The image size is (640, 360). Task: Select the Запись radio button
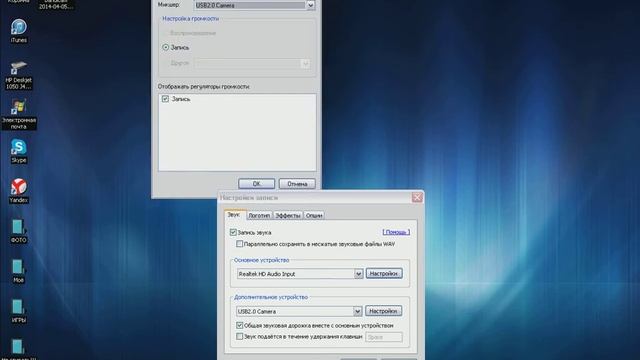point(166,47)
